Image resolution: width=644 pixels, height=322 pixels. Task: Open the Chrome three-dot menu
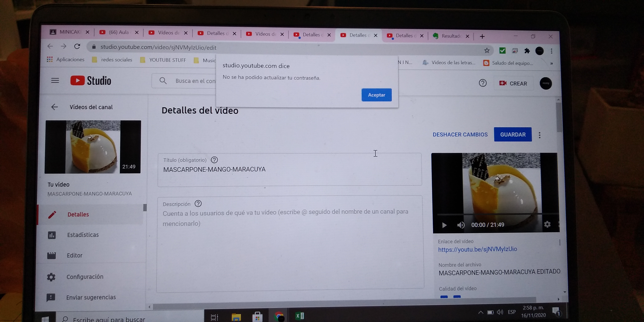[551, 51]
